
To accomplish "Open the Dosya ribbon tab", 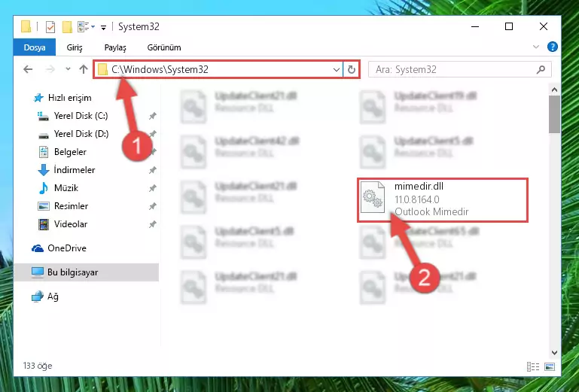I will (x=35, y=47).
